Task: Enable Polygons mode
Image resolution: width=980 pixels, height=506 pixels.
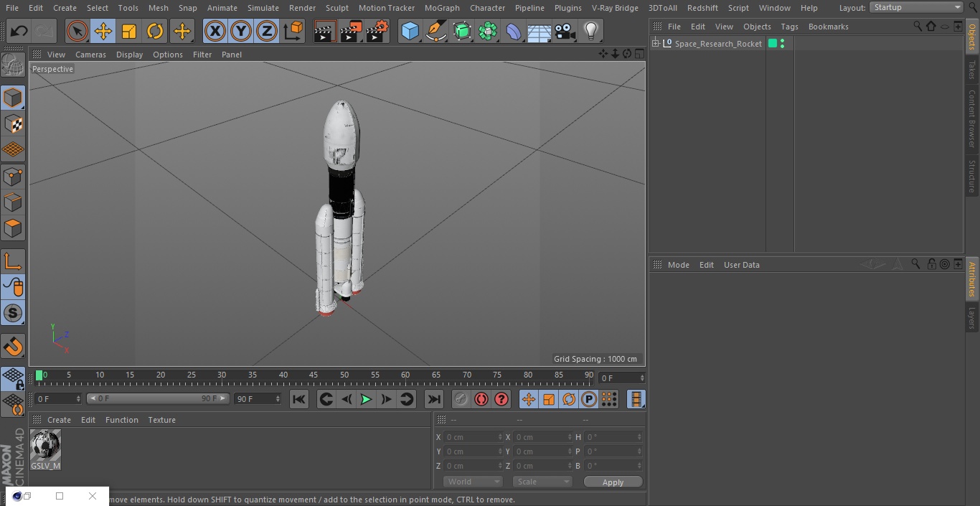Action: coord(13,228)
